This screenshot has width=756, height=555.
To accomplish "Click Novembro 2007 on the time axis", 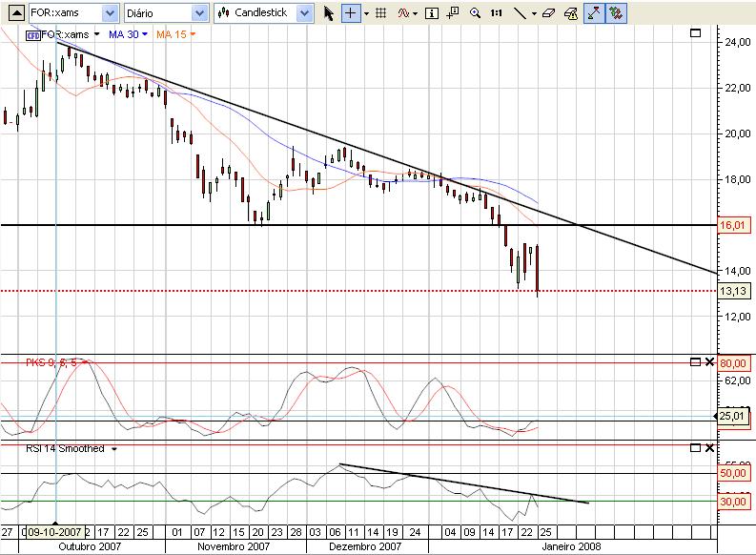I will pos(234,546).
